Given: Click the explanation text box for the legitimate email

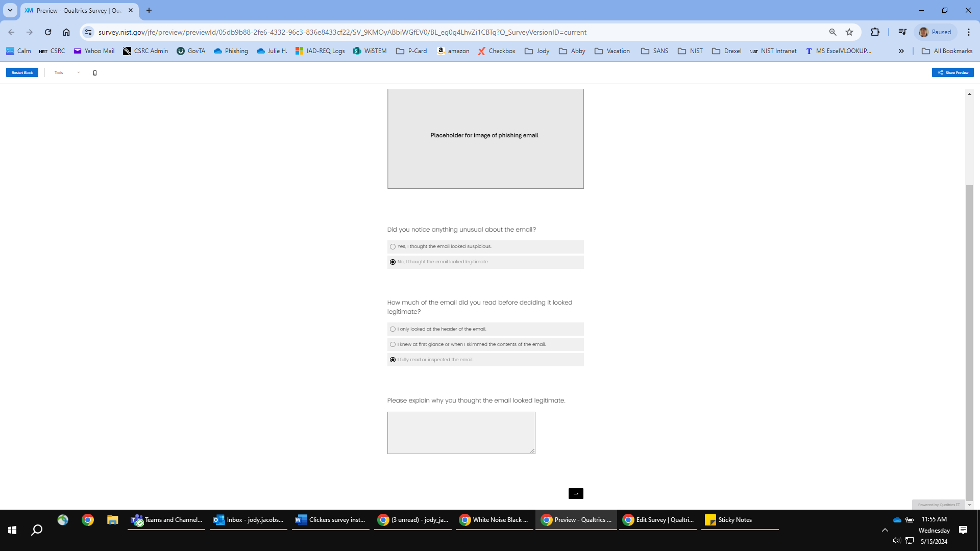Looking at the screenshot, I should click(x=461, y=433).
